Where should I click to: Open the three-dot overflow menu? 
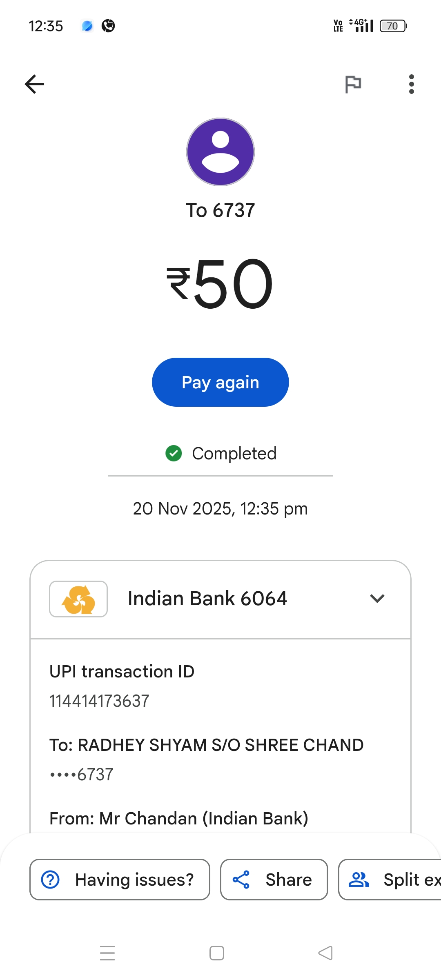coord(411,84)
